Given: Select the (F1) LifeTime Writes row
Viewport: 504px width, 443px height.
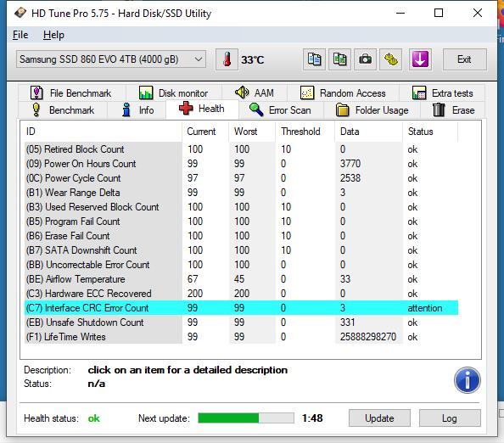Looking at the screenshot, I should pyautogui.click(x=241, y=337).
